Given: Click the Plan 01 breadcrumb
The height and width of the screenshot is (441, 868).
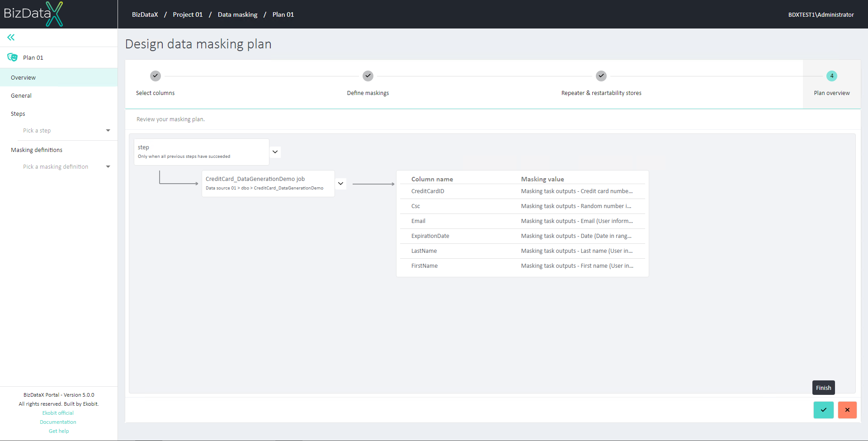Looking at the screenshot, I should pos(283,14).
